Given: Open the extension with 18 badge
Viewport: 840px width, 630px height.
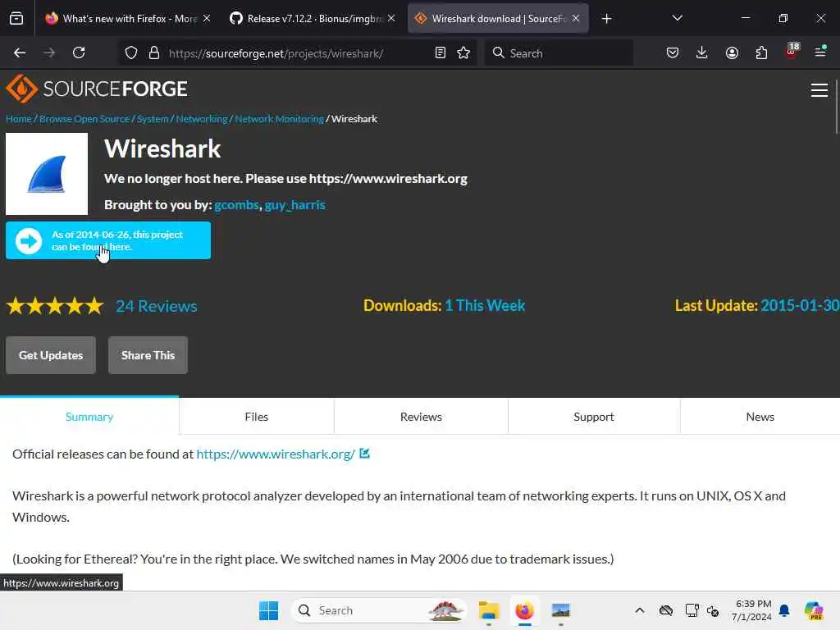Looking at the screenshot, I should point(792,51).
